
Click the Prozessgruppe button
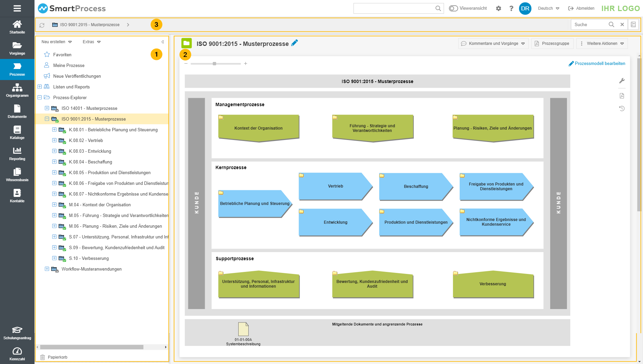click(x=552, y=44)
